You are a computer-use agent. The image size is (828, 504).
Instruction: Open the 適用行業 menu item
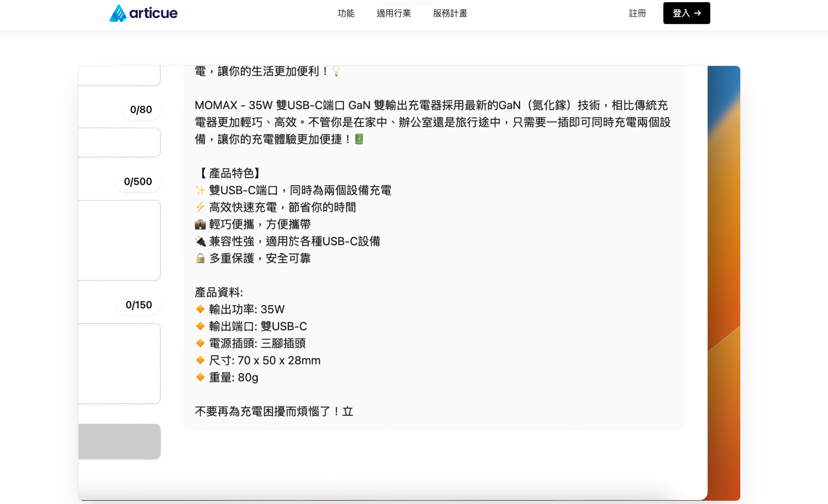394,13
